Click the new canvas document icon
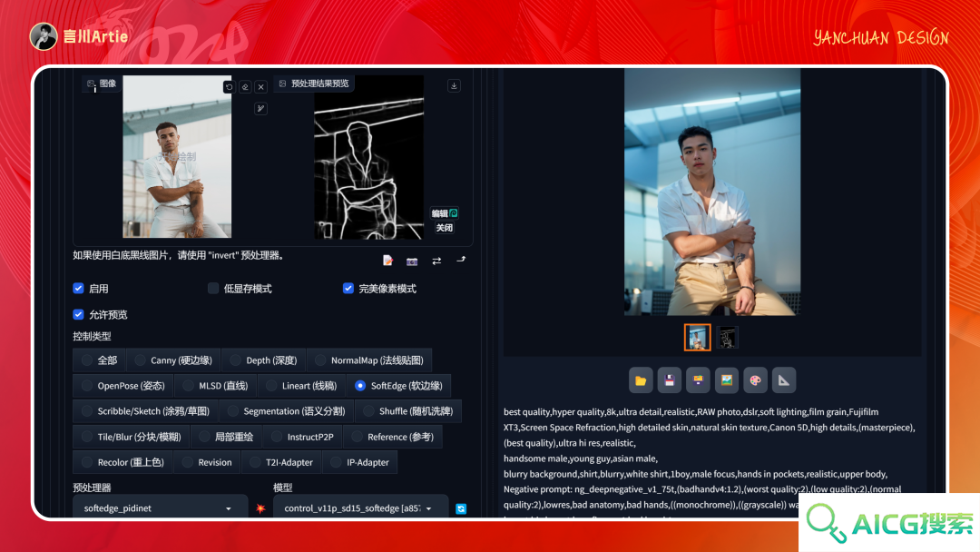This screenshot has width=980, height=552. click(x=387, y=260)
